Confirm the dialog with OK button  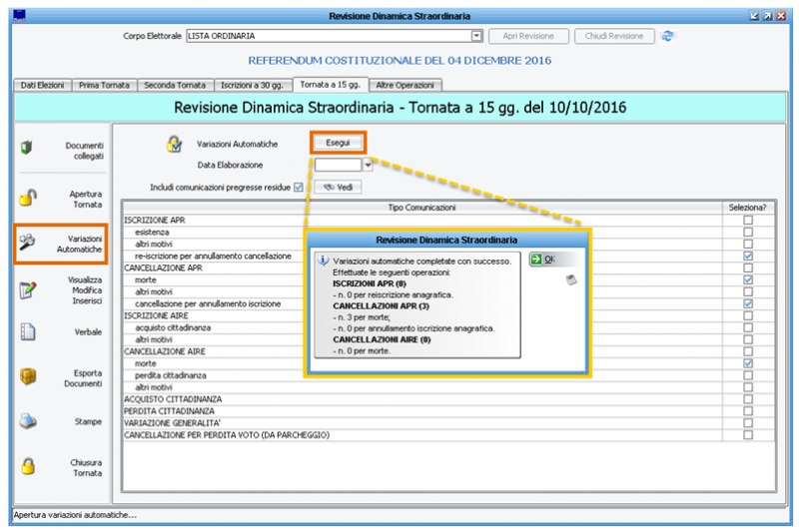(543, 260)
